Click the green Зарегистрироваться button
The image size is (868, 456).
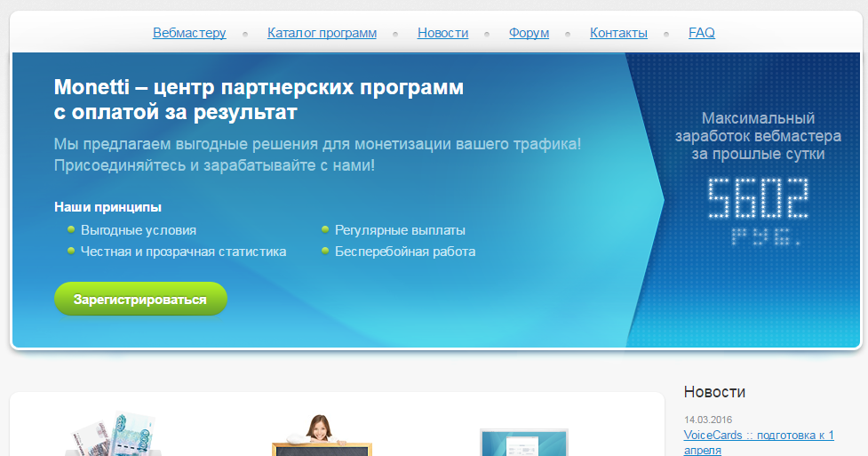click(140, 300)
